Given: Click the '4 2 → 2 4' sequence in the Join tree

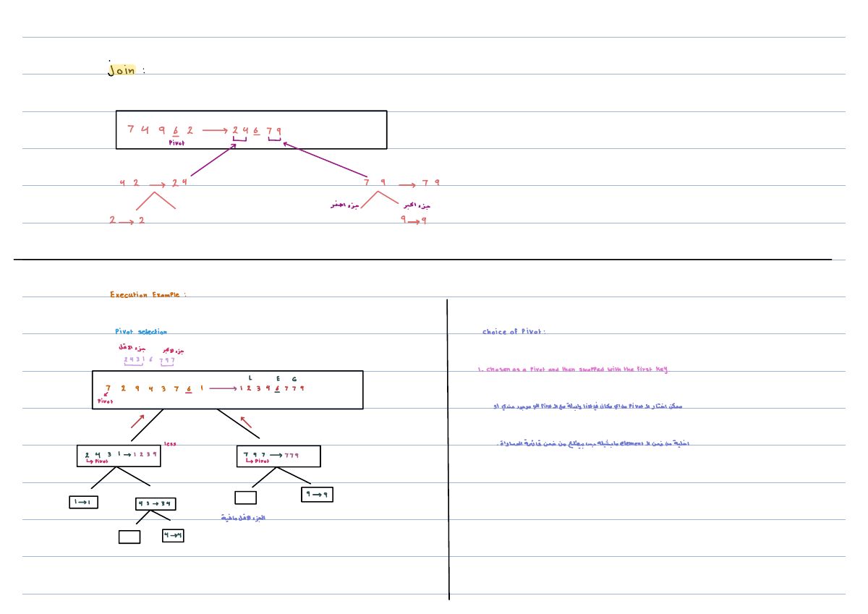Looking at the screenshot, I should (x=154, y=182).
